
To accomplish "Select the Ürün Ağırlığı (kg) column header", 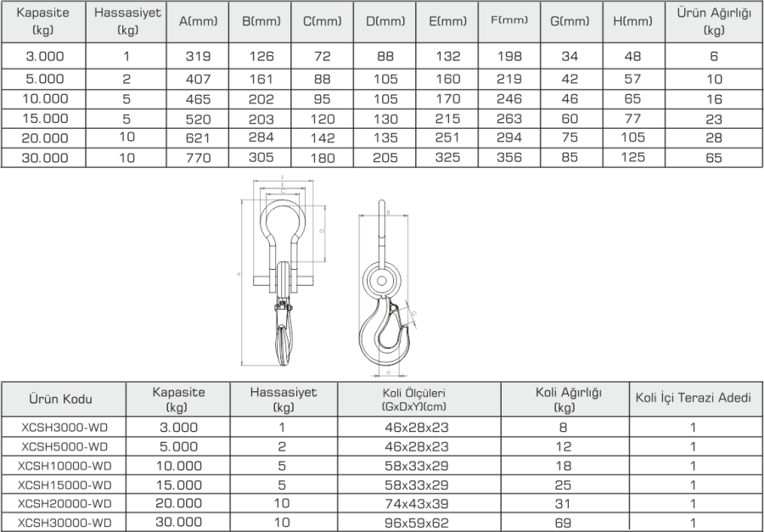I will [714, 21].
